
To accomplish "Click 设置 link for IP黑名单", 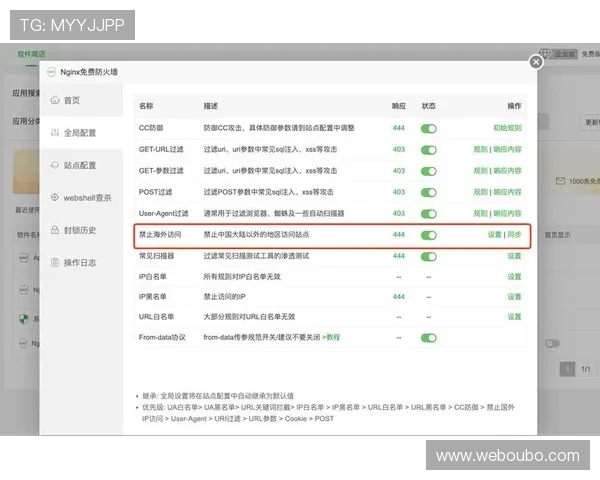I will (514, 297).
